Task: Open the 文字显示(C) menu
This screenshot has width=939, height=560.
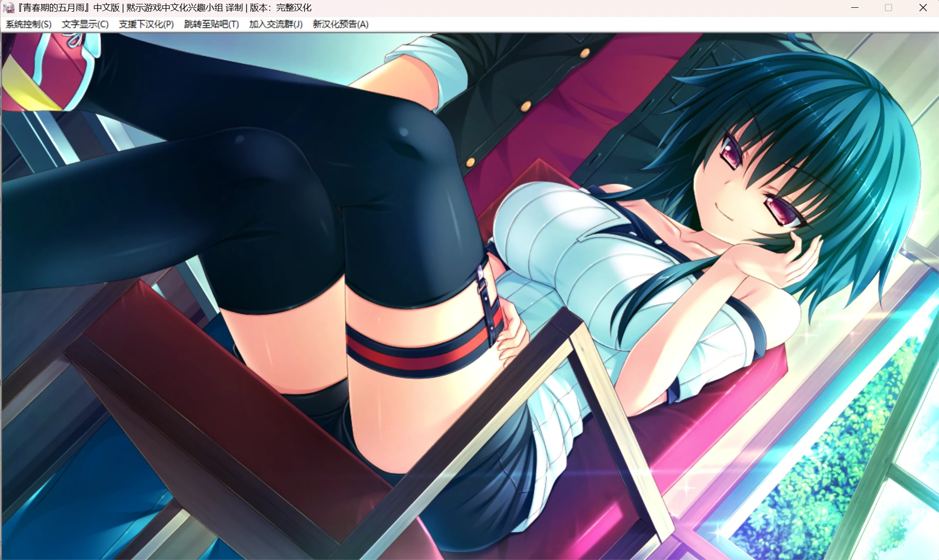Action: tap(85, 24)
